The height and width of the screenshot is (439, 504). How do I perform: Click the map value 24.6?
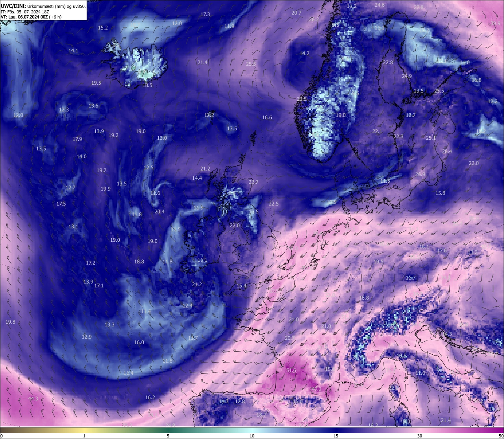tap(380, 5)
